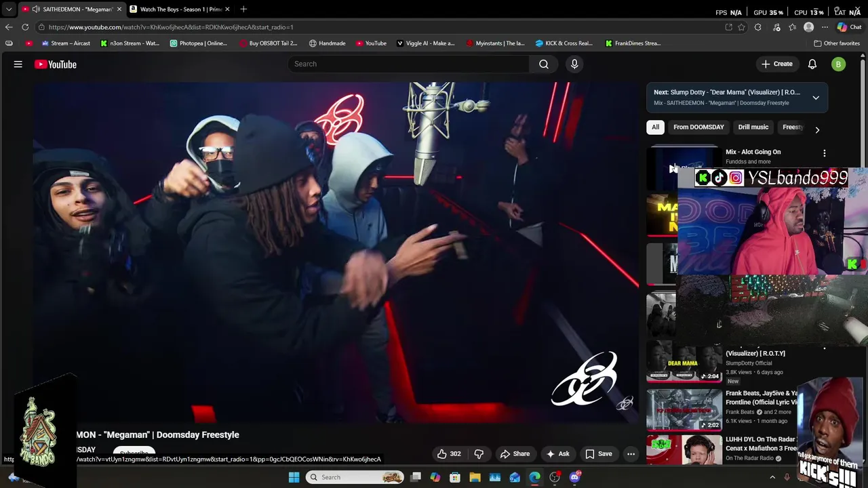Screen dimensions: 868x488
Task: Launch File Explorer from the taskbar
Action: coord(475,477)
